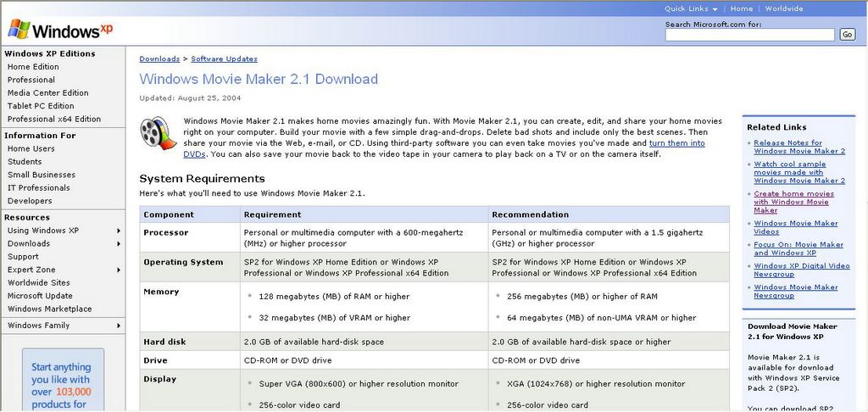Click the Downloads breadcrumb link
The height and width of the screenshot is (412, 868).
coord(159,59)
